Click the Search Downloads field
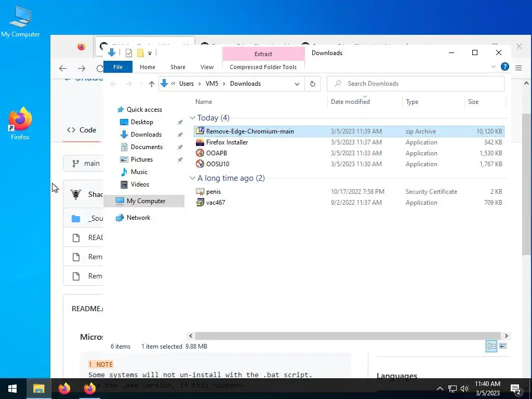The image size is (532, 399). (415, 84)
